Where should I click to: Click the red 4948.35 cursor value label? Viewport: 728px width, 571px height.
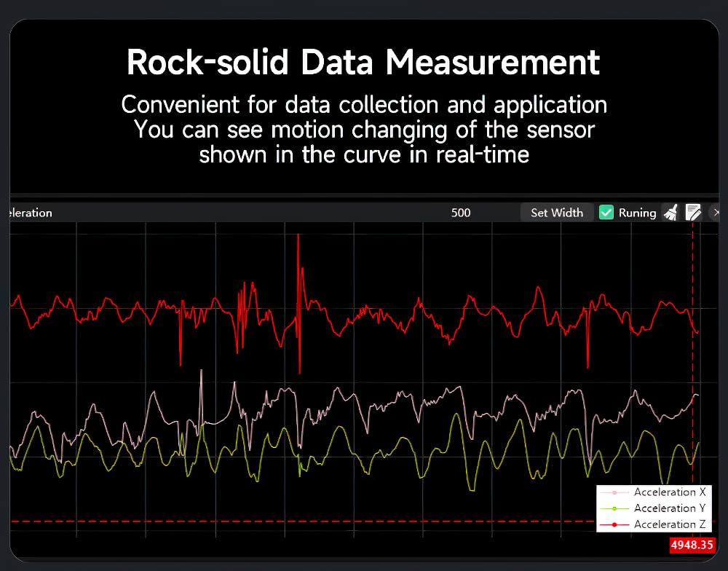pos(692,545)
